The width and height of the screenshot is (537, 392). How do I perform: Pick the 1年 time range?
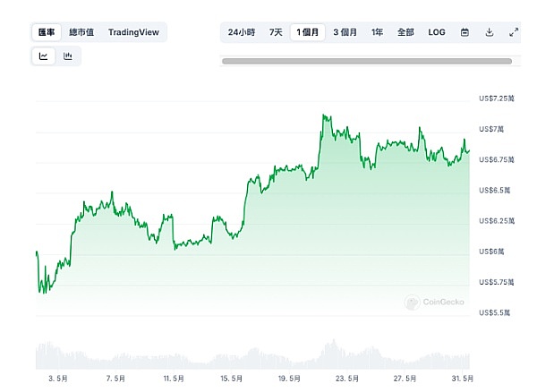pyautogui.click(x=378, y=32)
